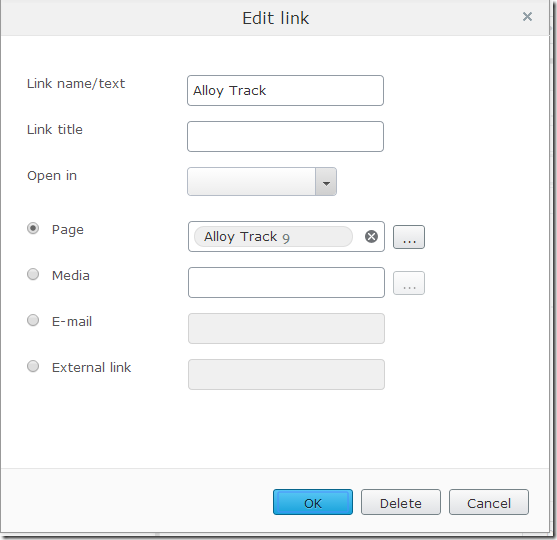Click the Edit link title bar
The height and width of the screenshot is (540, 557).
point(275,18)
